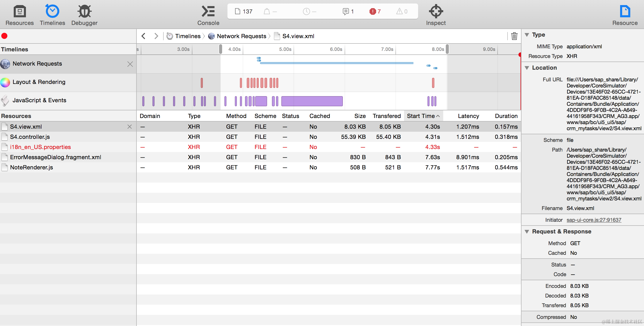This screenshot has width=644, height=326.
Task: Collapse the Type section
Action: pyautogui.click(x=527, y=35)
